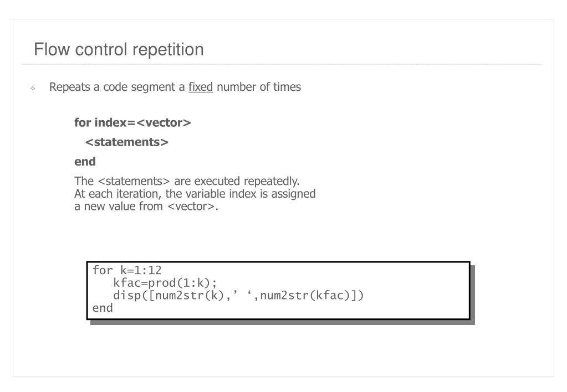The image size is (567, 392).
Task: Click the bold end keyword
Action: point(85,162)
